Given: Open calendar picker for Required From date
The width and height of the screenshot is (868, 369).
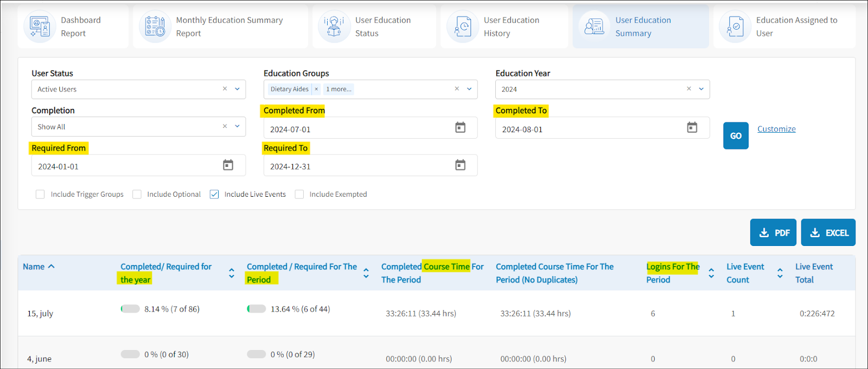Looking at the screenshot, I should (228, 165).
